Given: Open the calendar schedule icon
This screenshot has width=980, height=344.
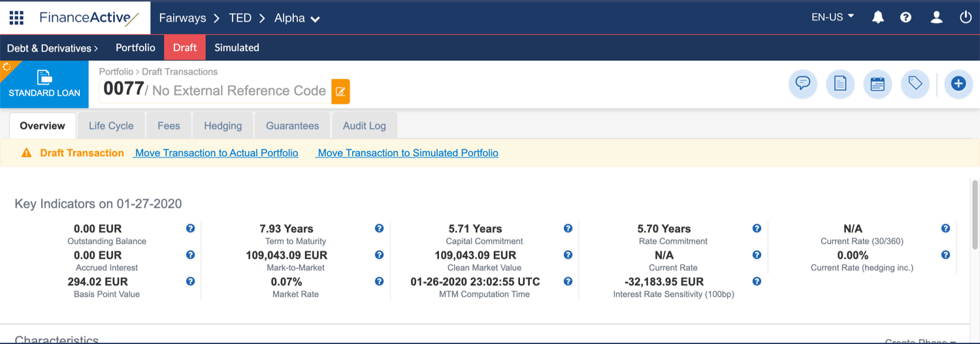Looking at the screenshot, I should (877, 84).
